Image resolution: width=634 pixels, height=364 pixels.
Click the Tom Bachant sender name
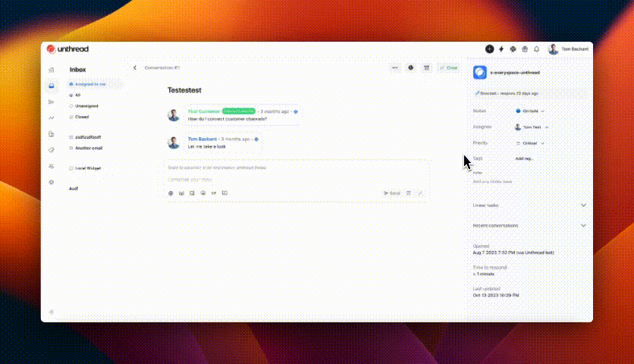pyautogui.click(x=202, y=139)
